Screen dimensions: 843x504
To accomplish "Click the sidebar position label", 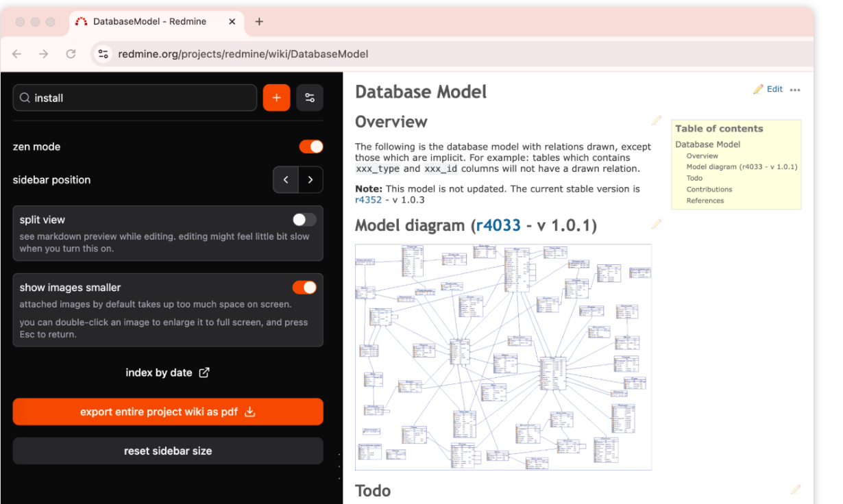I will point(51,180).
